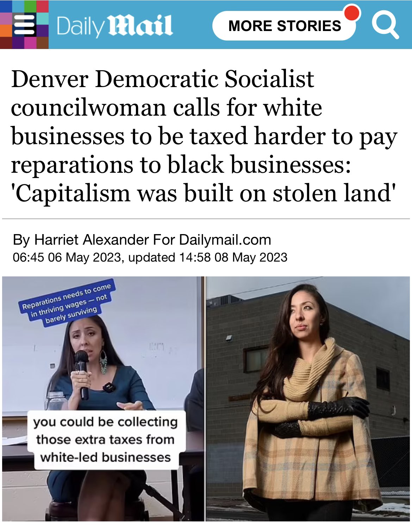Screen dimensions: 412x532
Task: Click the 'Capitalism was built on stolen land' quote
Action: (203, 193)
